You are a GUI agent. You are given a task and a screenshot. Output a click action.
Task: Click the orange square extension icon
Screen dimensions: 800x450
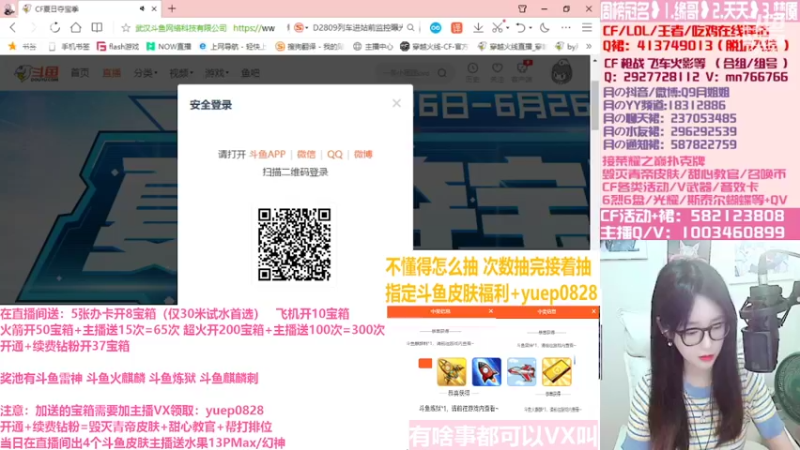[457, 28]
